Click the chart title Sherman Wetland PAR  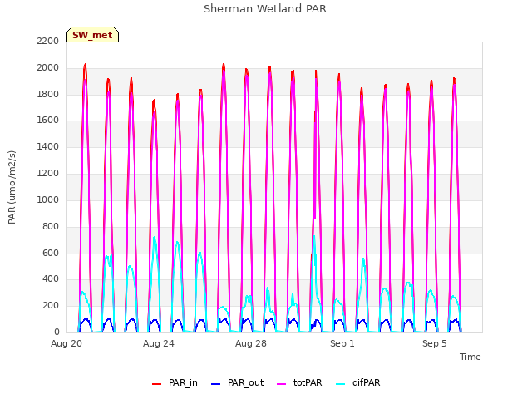click(x=265, y=9)
